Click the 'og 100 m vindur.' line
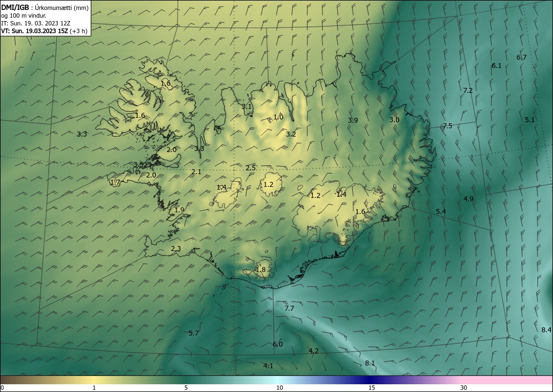 pos(24,15)
